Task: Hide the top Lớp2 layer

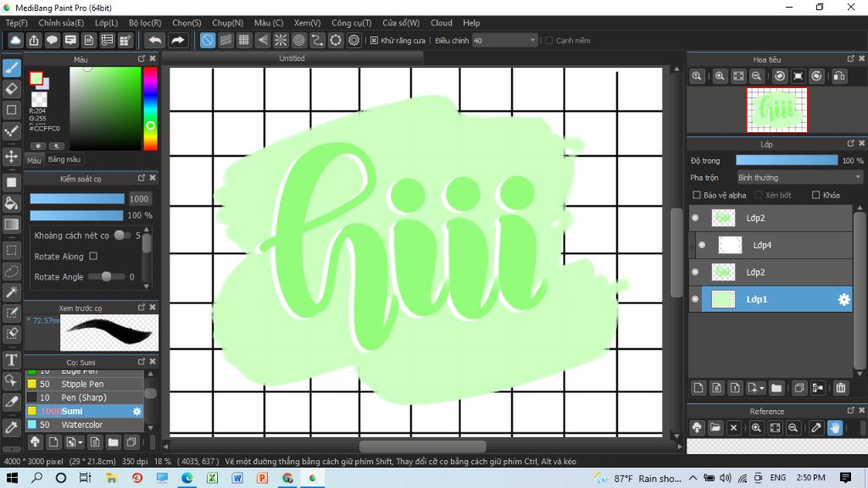Action: click(695, 218)
